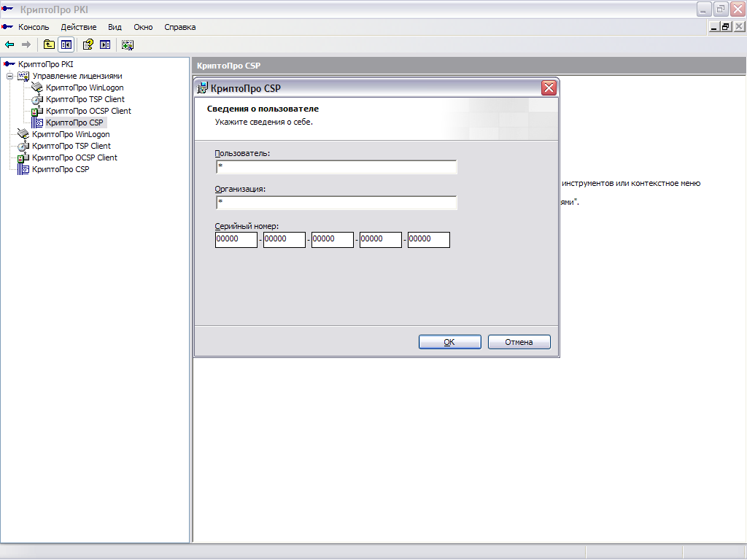Open the Консоль menu
747x560 pixels.
34,27
